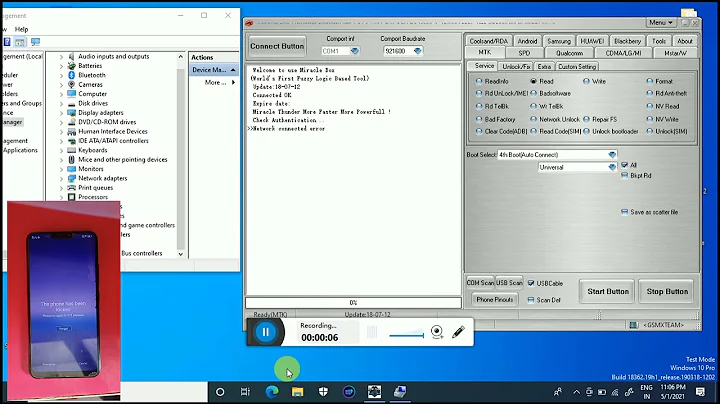Click the monitor toolbar icon in Device Manager
The width and height of the screenshot is (720, 404).
pyautogui.click(x=35, y=42)
